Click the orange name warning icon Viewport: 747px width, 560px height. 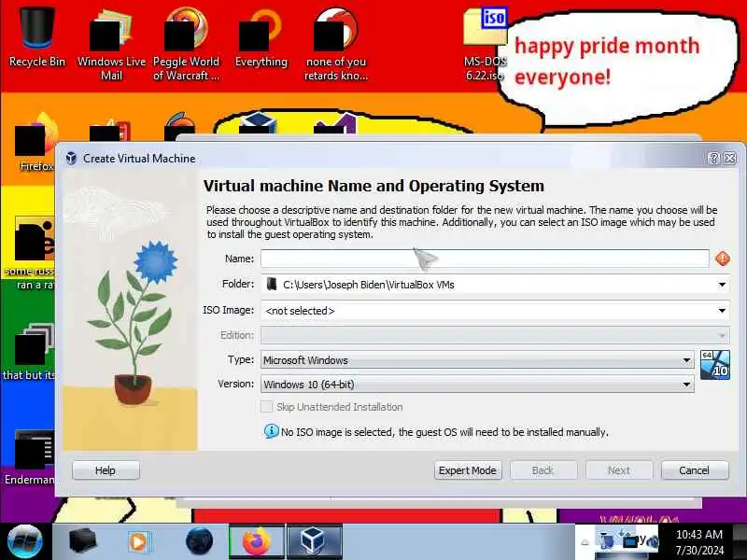pyautogui.click(x=722, y=259)
